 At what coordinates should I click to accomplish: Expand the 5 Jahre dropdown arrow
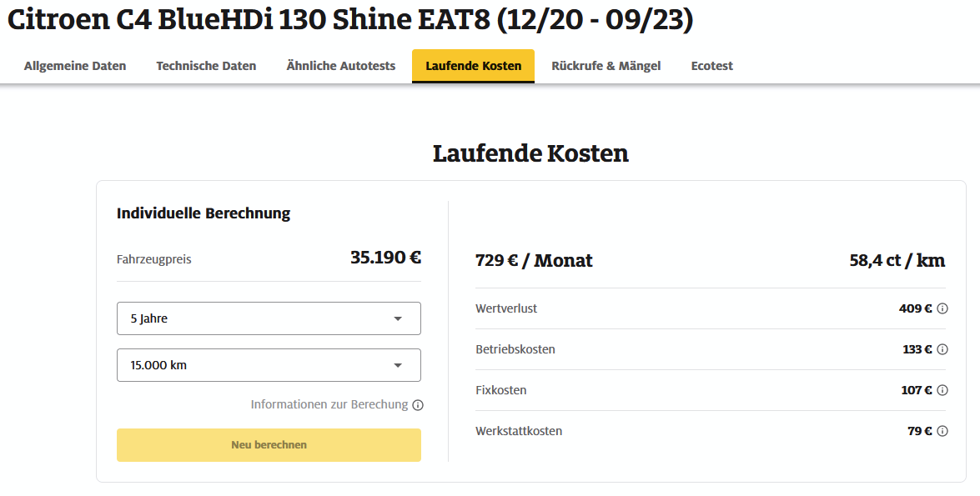398,318
